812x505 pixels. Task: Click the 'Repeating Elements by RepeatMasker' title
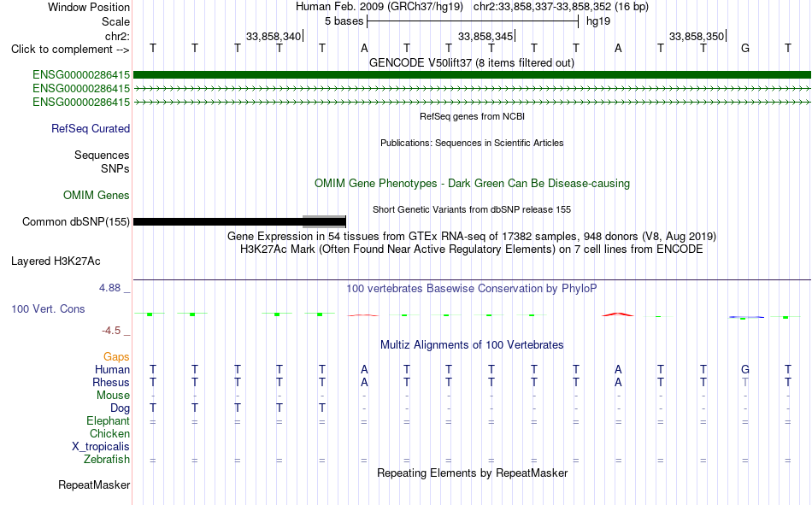pos(473,473)
